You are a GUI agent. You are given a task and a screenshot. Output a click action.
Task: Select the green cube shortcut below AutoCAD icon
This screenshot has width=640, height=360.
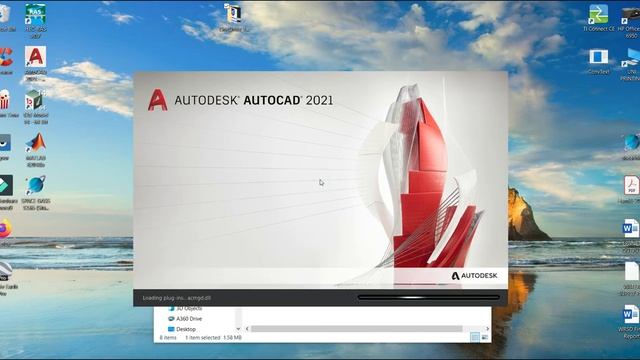[x=36, y=107]
